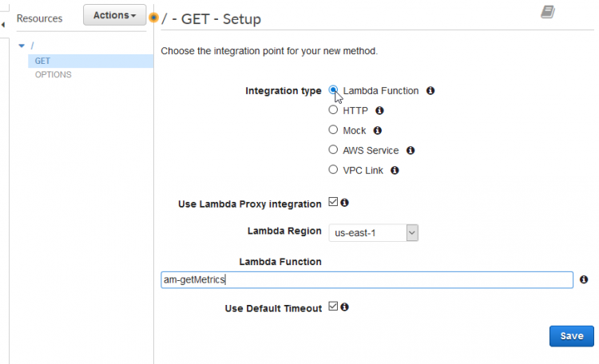Click info icon for Lambda Proxy integration
This screenshot has width=599, height=364.
tap(345, 204)
